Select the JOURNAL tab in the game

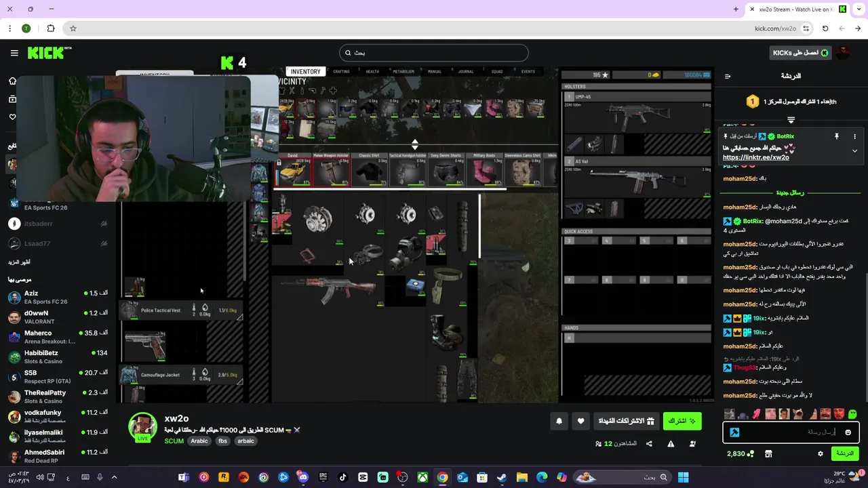(465, 71)
